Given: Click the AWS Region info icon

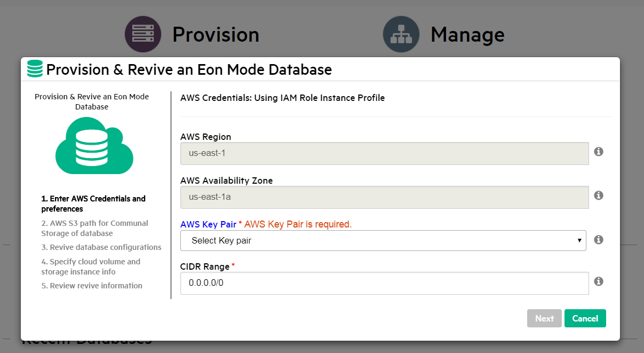Looking at the screenshot, I should click(599, 152).
